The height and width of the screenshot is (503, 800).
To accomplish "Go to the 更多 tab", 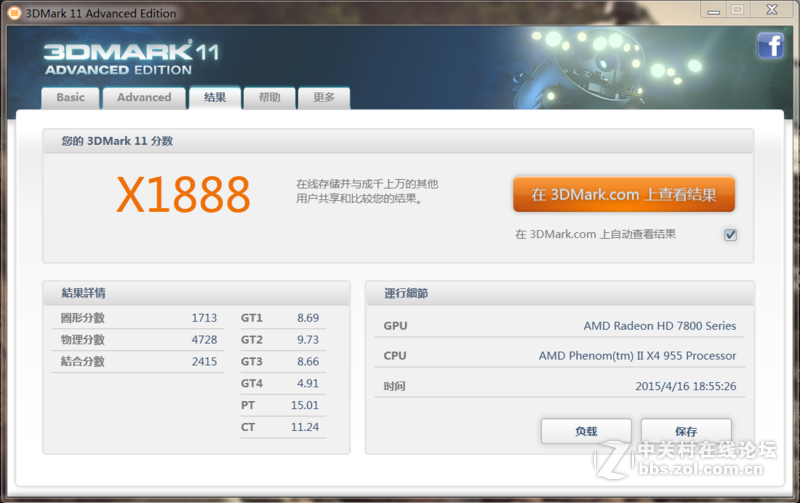I will (x=324, y=97).
